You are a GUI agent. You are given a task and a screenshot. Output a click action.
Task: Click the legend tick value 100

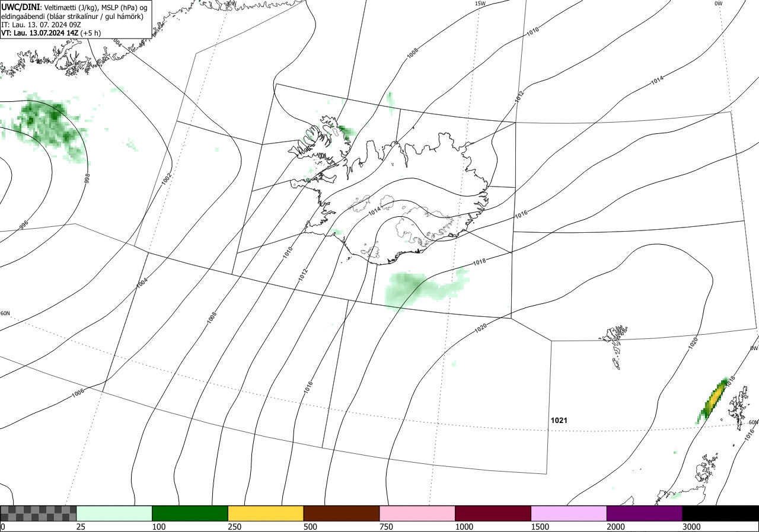pyautogui.click(x=159, y=527)
